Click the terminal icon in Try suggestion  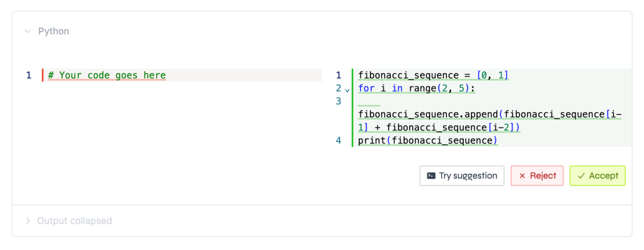(x=431, y=175)
